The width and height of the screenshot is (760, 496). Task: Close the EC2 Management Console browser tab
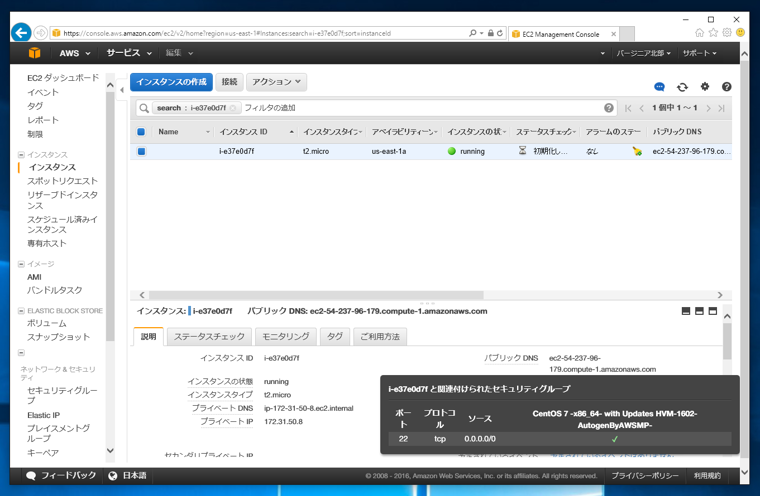click(613, 34)
